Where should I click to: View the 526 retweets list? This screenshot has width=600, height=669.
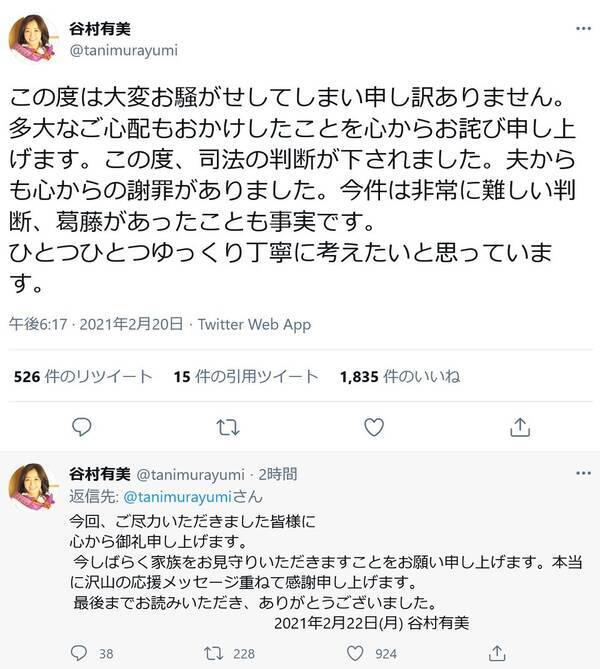[x=84, y=376]
